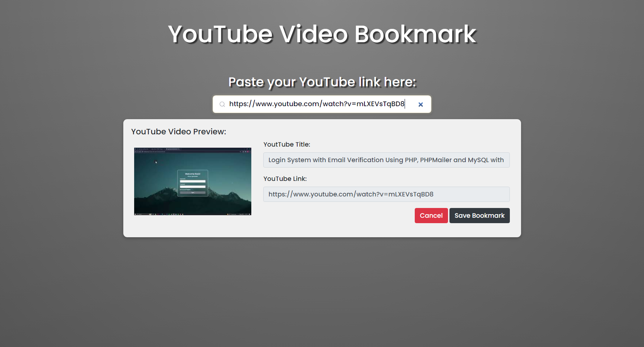This screenshot has width=644, height=347.
Task: Click the YouTube Title text field
Action: 386,160
